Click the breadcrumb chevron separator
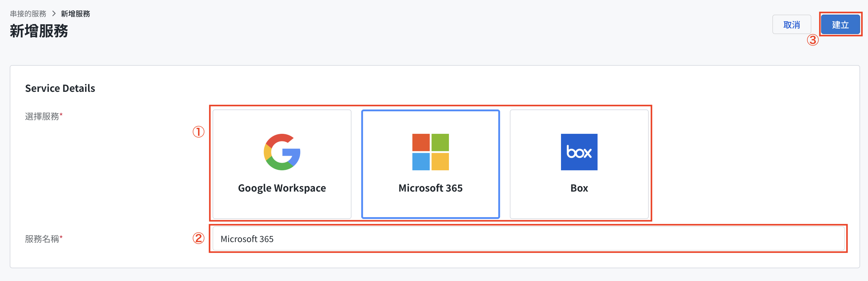Image resolution: width=868 pixels, height=281 pixels. coord(54,14)
